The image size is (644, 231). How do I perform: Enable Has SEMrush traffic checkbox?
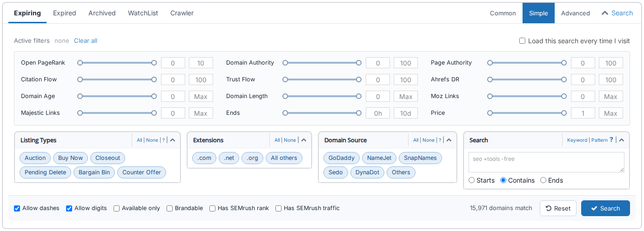point(279,208)
